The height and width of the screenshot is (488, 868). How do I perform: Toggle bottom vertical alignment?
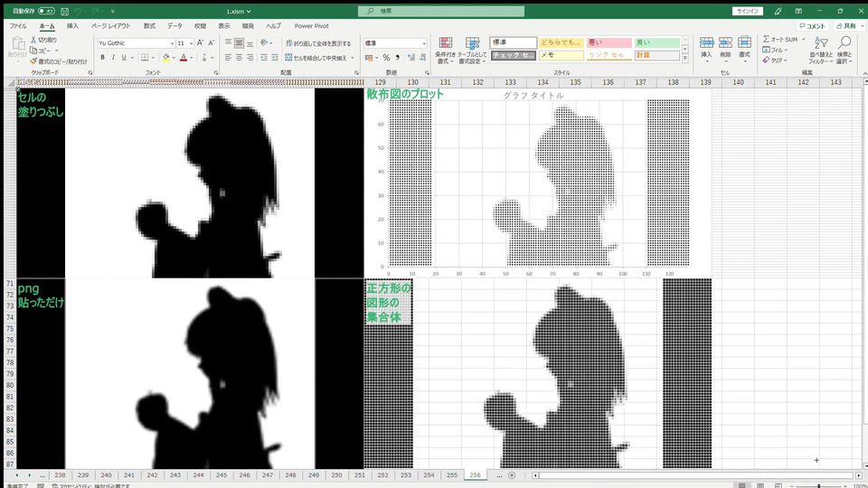point(250,42)
